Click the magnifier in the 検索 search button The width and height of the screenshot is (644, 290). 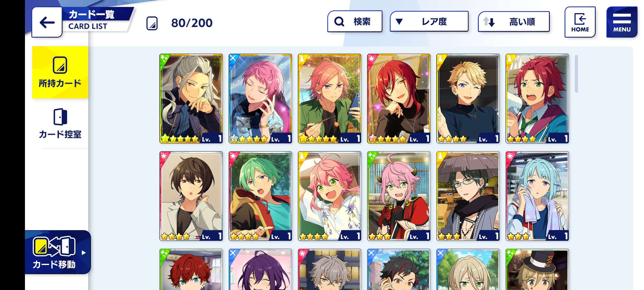pyautogui.click(x=339, y=21)
